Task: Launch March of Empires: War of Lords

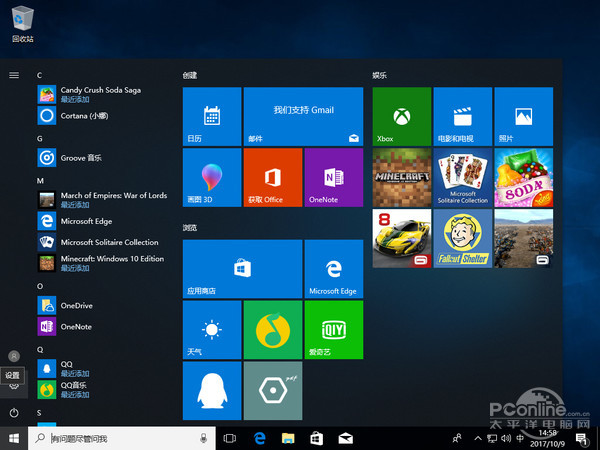Action: coord(102,200)
